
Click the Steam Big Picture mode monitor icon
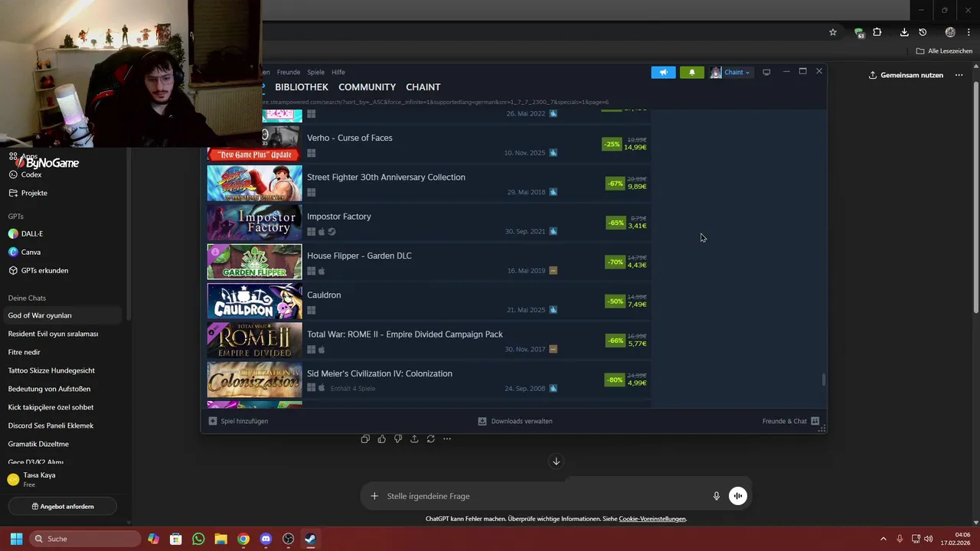pyautogui.click(x=766, y=72)
